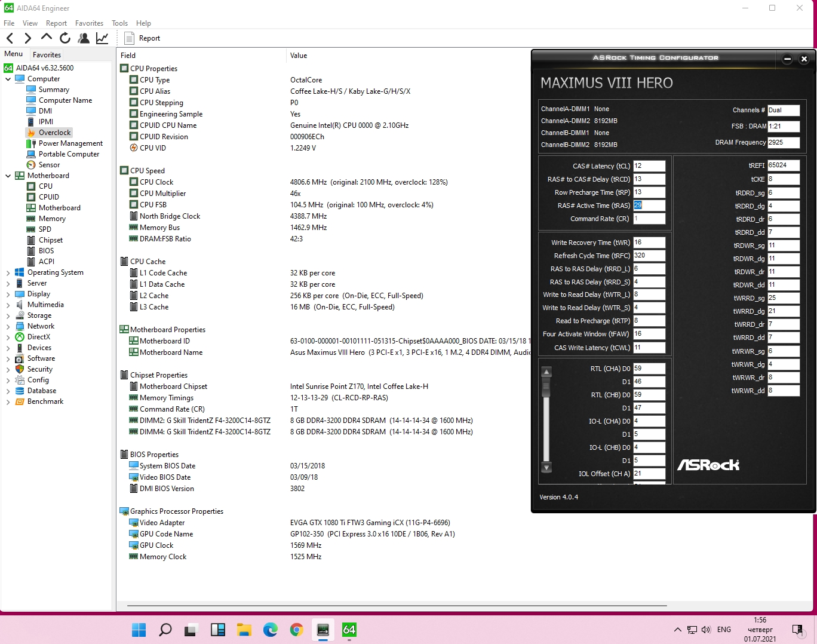Collapse the Motherboard tree node

pos(8,176)
